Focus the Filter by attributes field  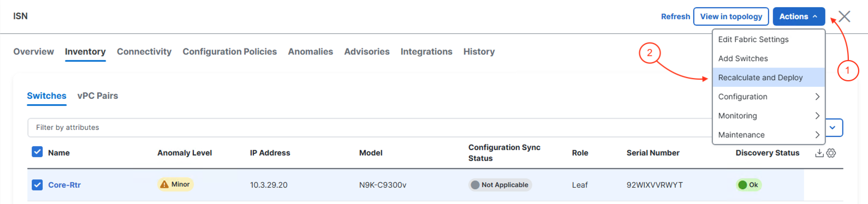(370, 128)
